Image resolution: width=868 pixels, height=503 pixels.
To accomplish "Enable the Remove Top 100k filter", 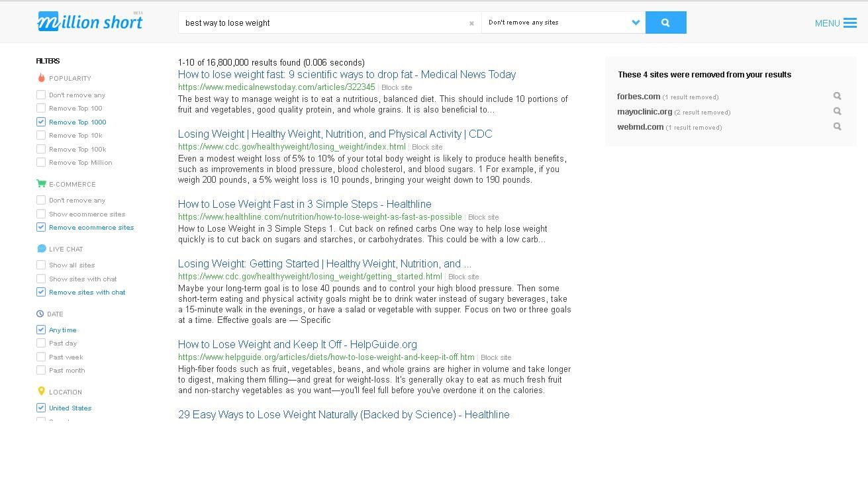I will point(41,149).
